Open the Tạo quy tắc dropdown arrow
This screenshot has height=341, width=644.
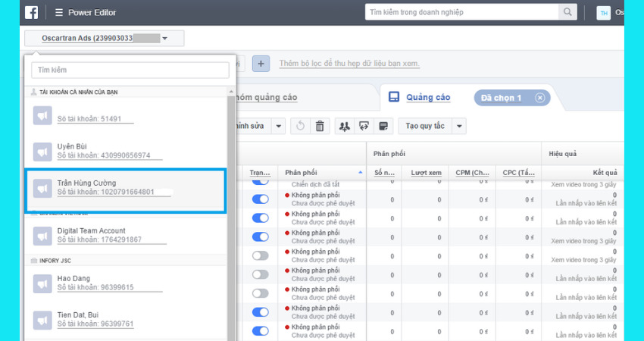point(459,126)
